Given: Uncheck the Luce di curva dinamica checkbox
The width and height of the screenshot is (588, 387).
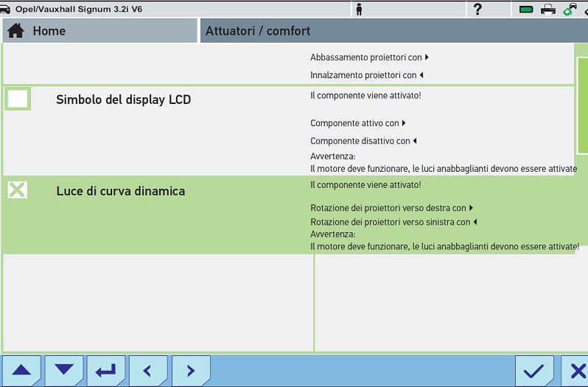Looking at the screenshot, I should coord(17,190).
